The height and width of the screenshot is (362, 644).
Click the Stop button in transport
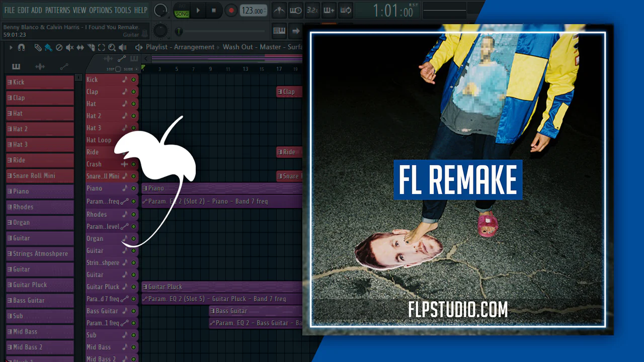pos(213,11)
